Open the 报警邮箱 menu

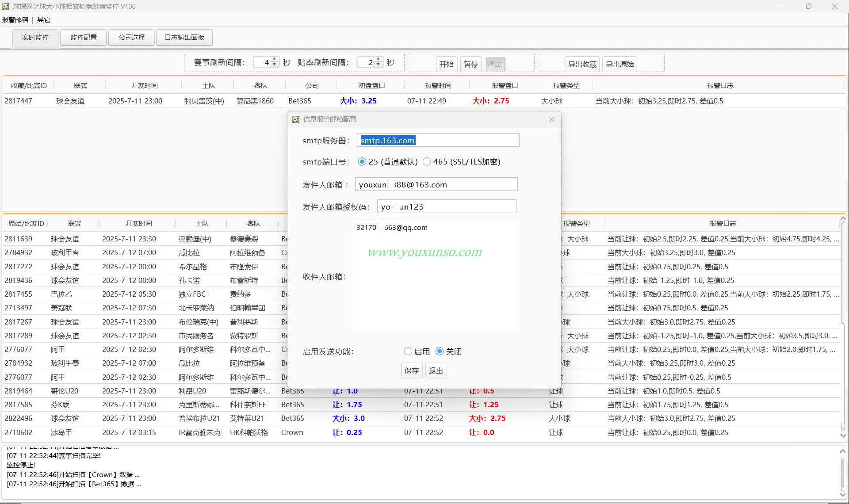pyautogui.click(x=15, y=20)
